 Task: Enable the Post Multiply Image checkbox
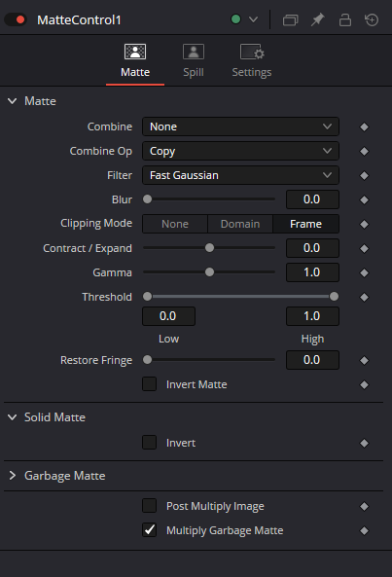tap(149, 506)
